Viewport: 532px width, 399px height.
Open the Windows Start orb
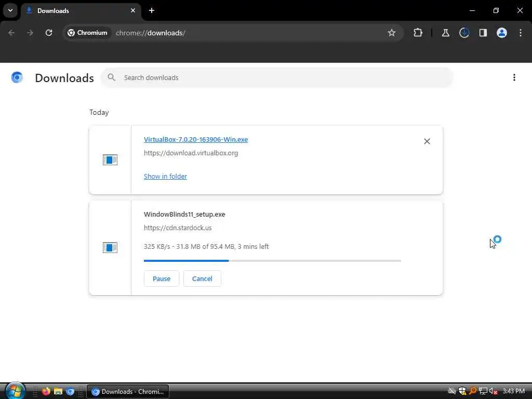[x=15, y=391]
